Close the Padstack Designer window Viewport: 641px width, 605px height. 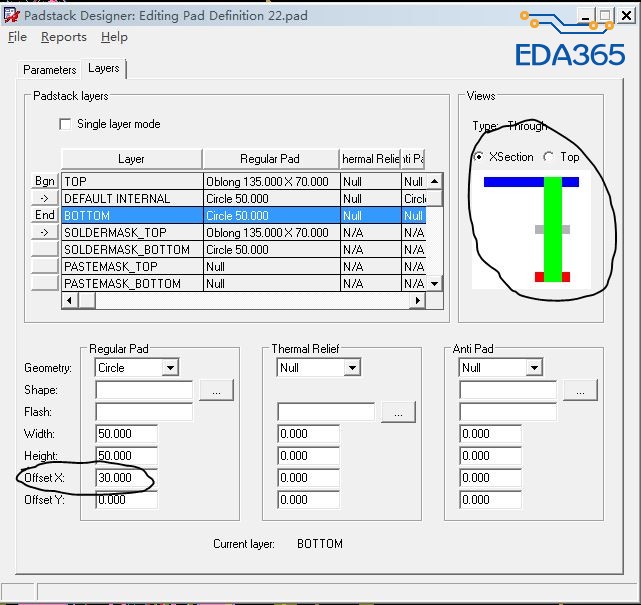(626, 16)
